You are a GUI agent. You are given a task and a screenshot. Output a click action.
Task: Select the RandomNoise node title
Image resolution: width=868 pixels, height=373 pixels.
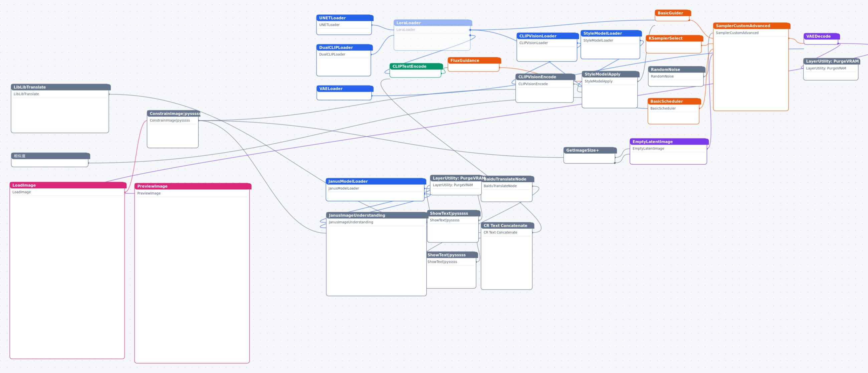pos(665,69)
